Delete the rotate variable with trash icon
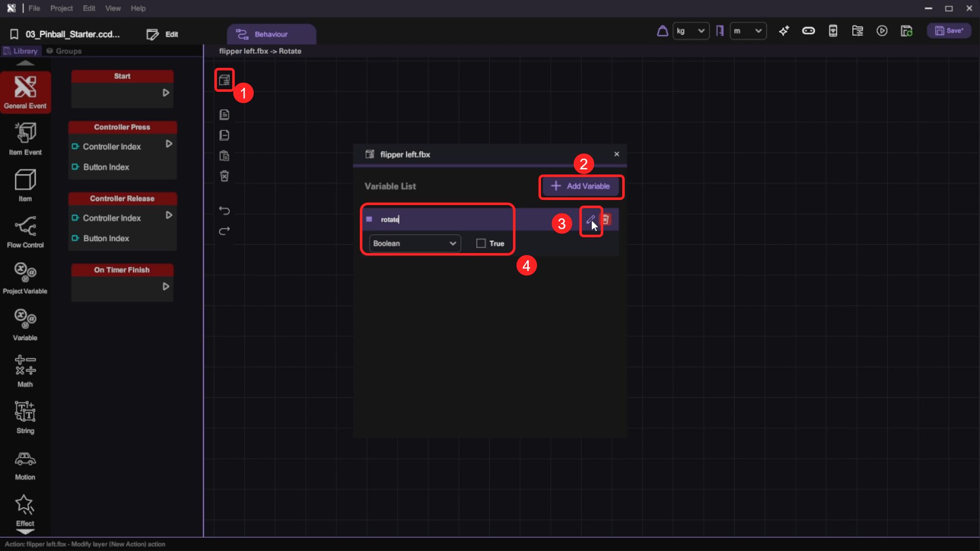This screenshot has width=980, height=551. point(606,219)
